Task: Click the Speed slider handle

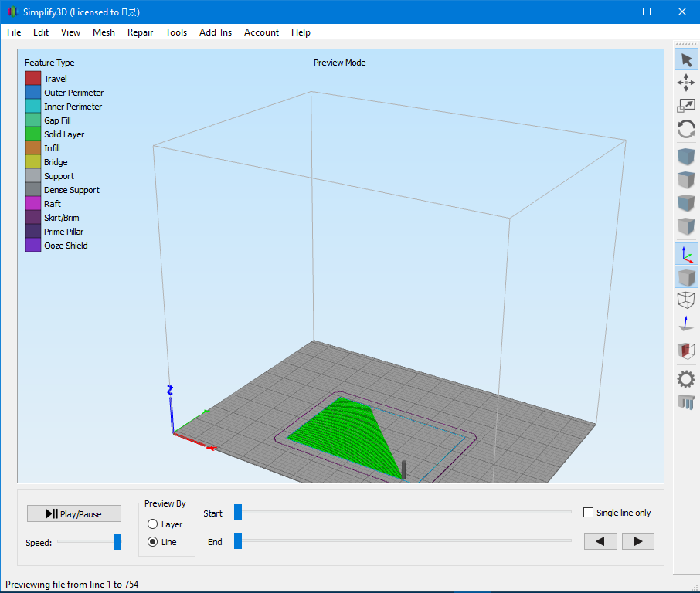Action: tap(117, 542)
